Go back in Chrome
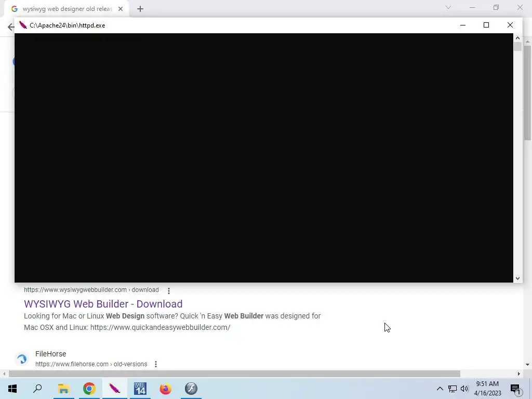The image size is (532, 399). (x=11, y=27)
